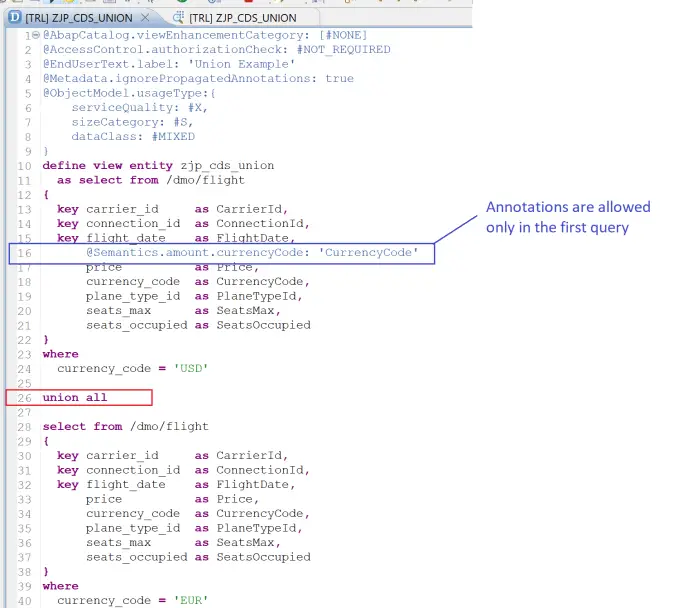This screenshot has height=608, width=678.
Task: Click plane_type_id on line 35
Action: (x=133, y=528)
